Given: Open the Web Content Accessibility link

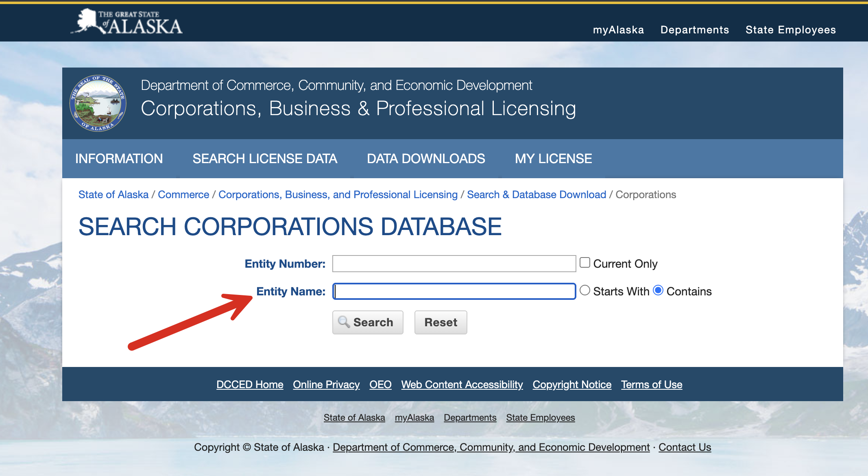Looking at the screenshot, I should click(462, 384).
